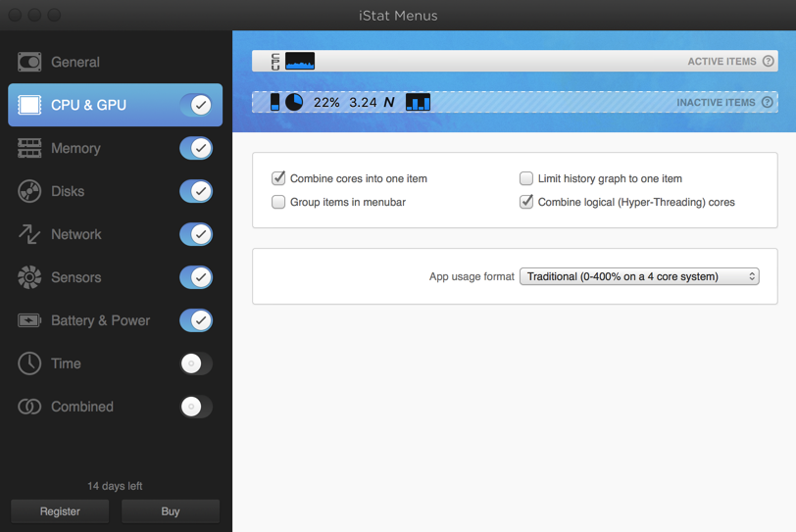The height and width of the screenshot is (532, 796).
Task: Click the Network arrows icon
Action: click(29, 234)
